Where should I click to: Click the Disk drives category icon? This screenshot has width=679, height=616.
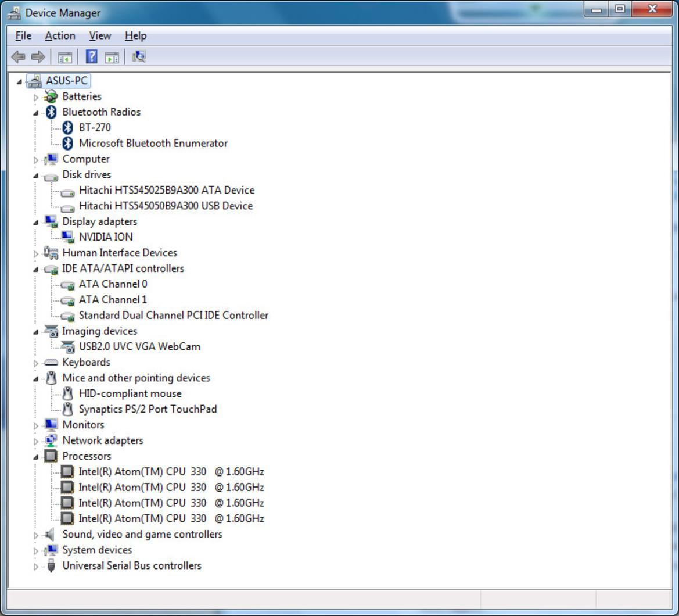coord(51,176)
